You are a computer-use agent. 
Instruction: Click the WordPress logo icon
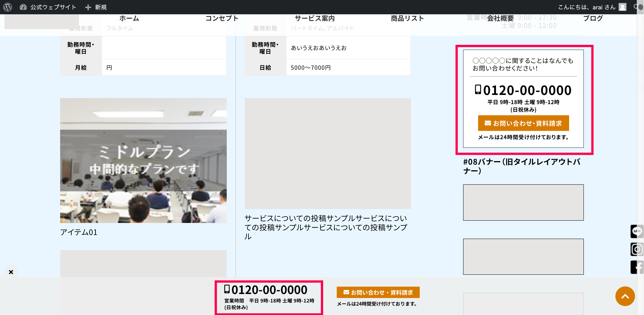click(8, 7)
